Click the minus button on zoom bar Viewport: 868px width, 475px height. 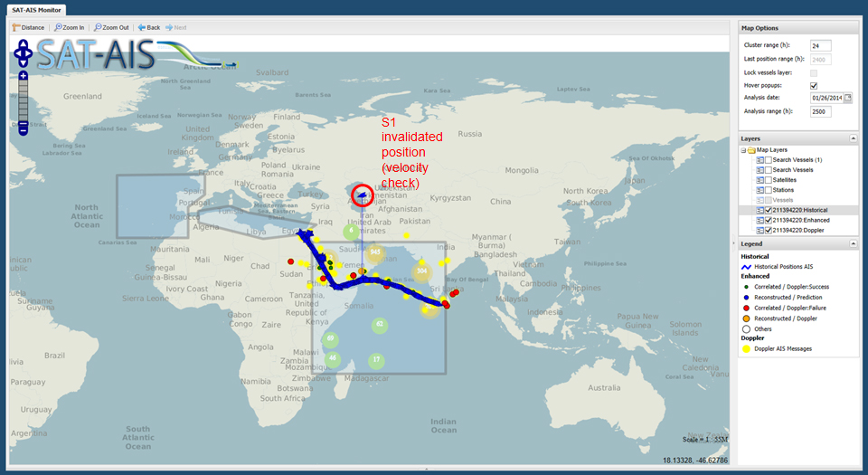(x=23, y=130)
